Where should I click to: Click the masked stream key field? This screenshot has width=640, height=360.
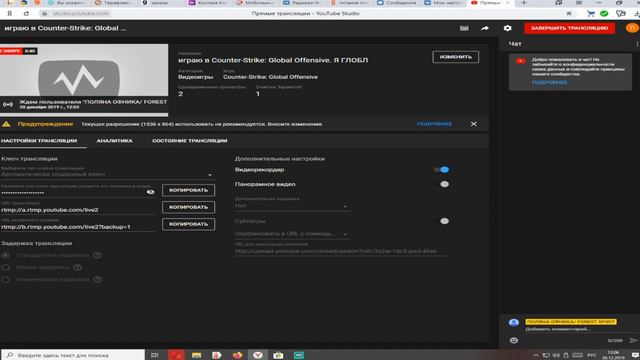tap(73, 193)
